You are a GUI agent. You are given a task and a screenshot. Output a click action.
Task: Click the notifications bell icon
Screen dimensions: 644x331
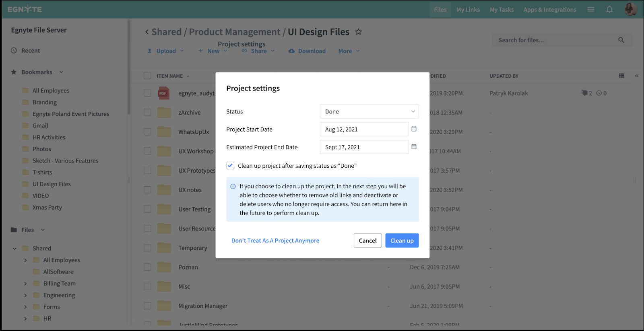tap(609, 9)
